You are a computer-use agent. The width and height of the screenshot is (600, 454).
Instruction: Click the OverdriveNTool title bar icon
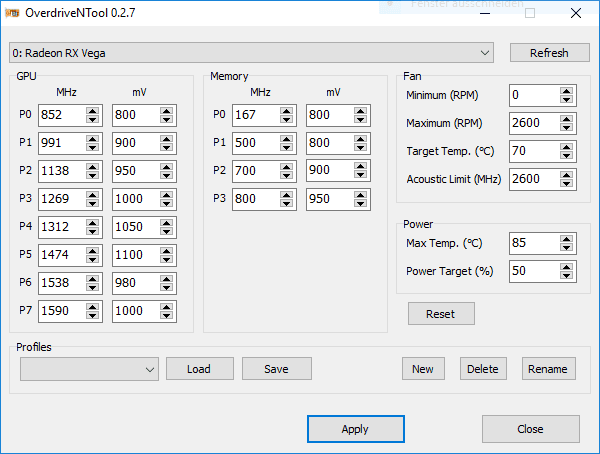coord(12,13)
